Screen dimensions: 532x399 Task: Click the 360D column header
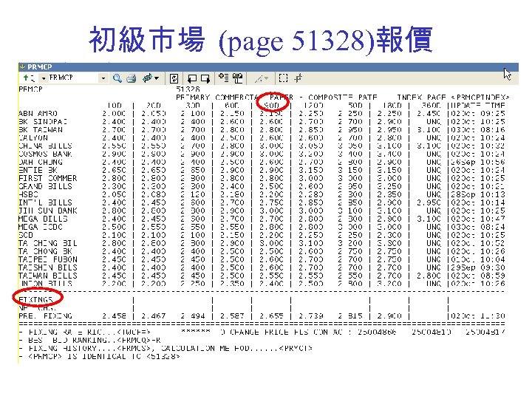(431, 105)
